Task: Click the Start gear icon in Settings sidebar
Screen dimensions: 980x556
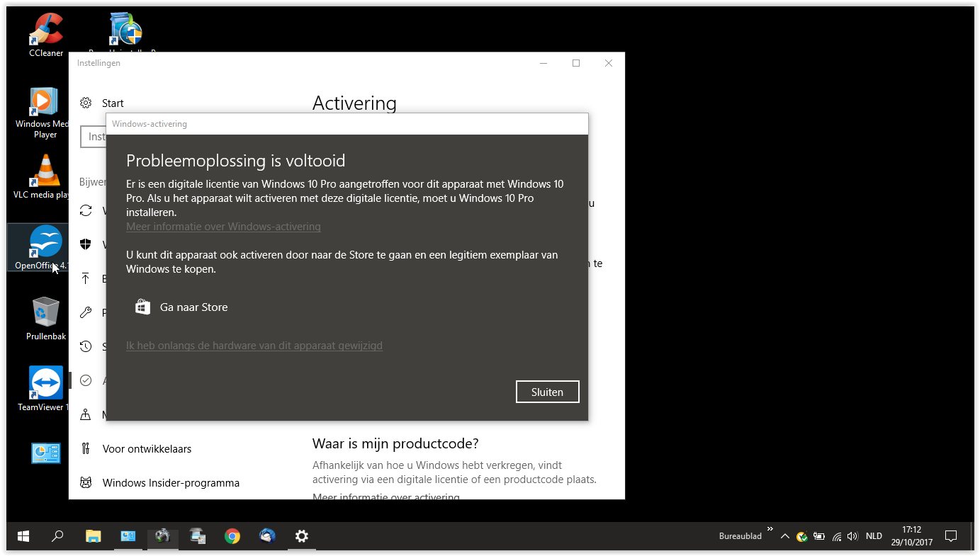Action: (x=86, y=103)
